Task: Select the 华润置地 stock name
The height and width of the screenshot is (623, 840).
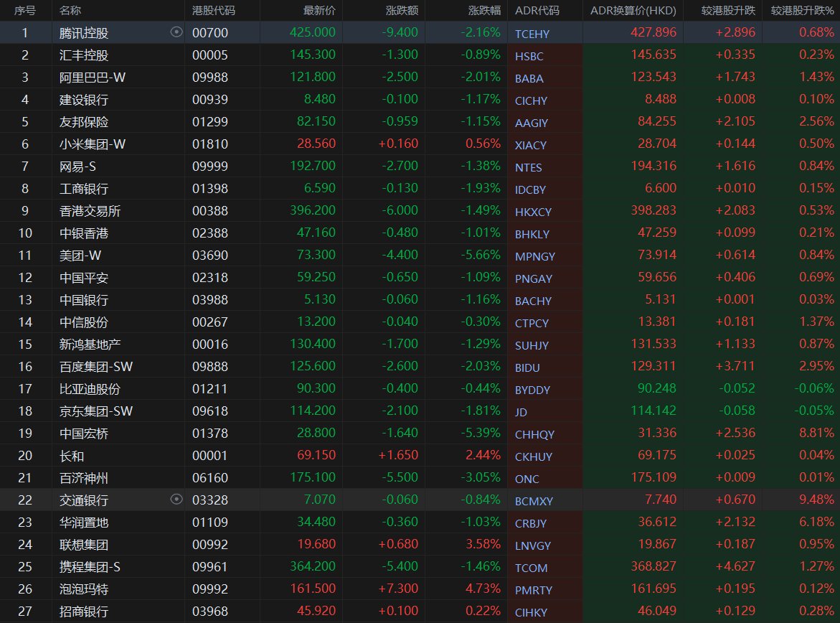Action: click(84, 523)
